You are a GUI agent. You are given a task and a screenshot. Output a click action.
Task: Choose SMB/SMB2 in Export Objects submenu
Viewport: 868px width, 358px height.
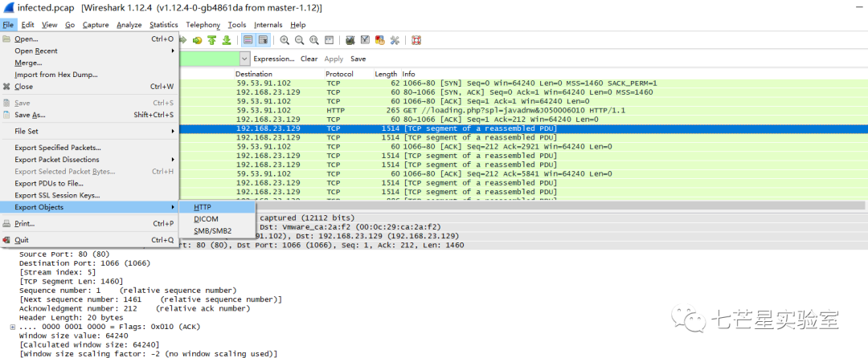point(217,231)
